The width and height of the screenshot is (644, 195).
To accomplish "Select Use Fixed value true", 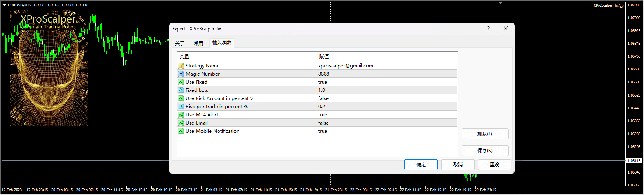I will 323,82.
